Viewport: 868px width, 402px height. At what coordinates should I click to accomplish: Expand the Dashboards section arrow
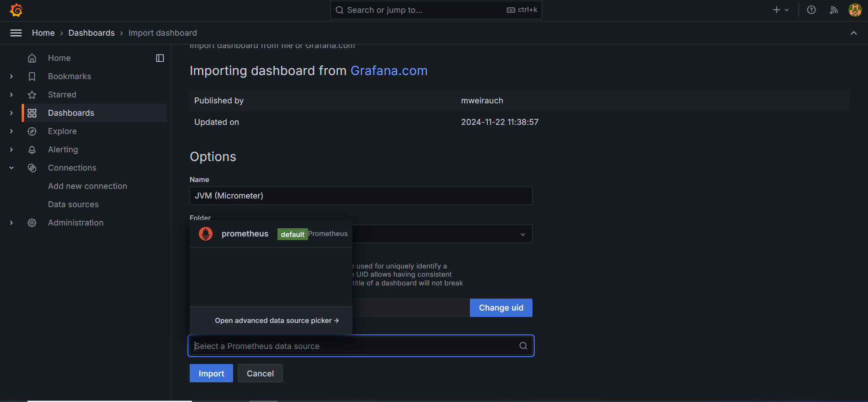(x=11, y=113)
